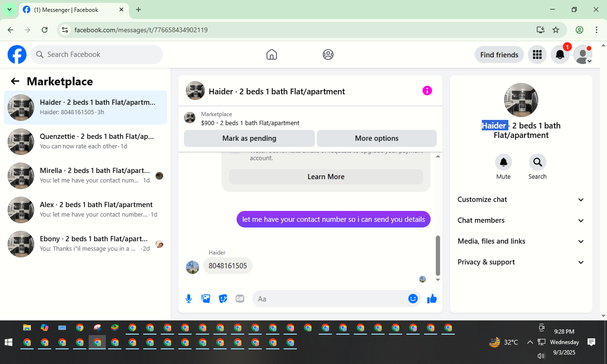Screen dimensions: 607x364
Task: Click the Marketplace listing thumbnail beside the $900 price
Action: [190, 118]
